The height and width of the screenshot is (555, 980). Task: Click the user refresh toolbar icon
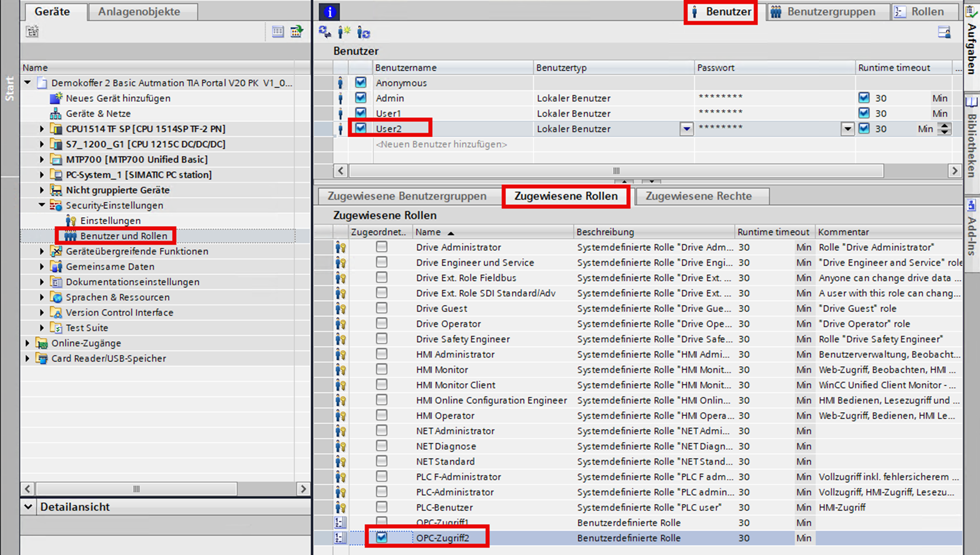(x=363, y=32)
